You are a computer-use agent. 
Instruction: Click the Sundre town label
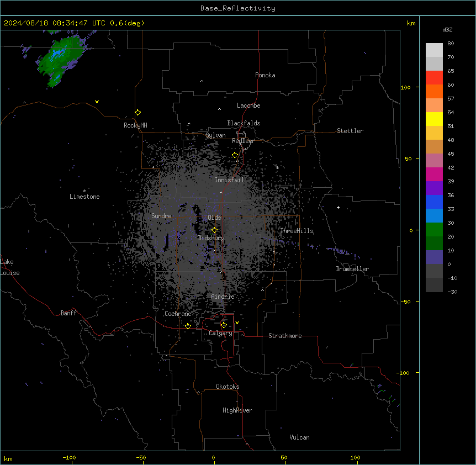tap(161, 216)
